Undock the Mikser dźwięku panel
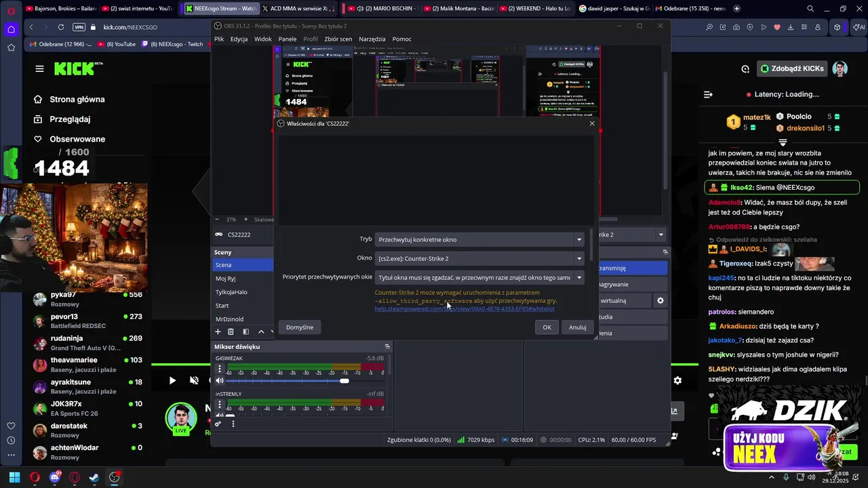This screenshot has height=488, width=868. pos(387,346)
